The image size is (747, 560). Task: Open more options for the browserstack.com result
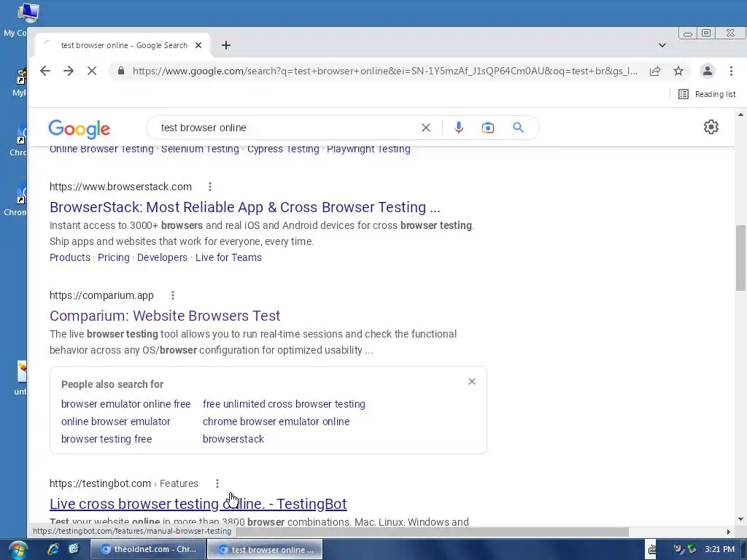[x=210, y=187]
